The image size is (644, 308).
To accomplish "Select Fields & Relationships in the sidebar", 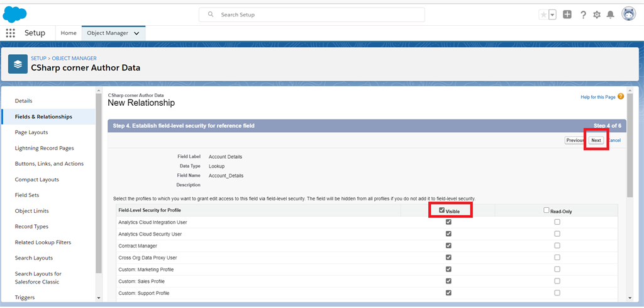I will click(48, 117).
